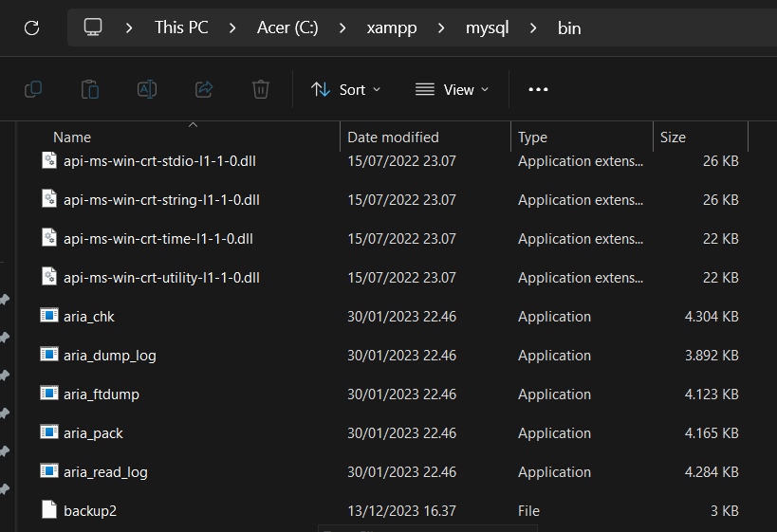Screen dimensions: 777x532
Task: Navigate to Acer (C:) in breadcrumb
Action: [287, 28]
